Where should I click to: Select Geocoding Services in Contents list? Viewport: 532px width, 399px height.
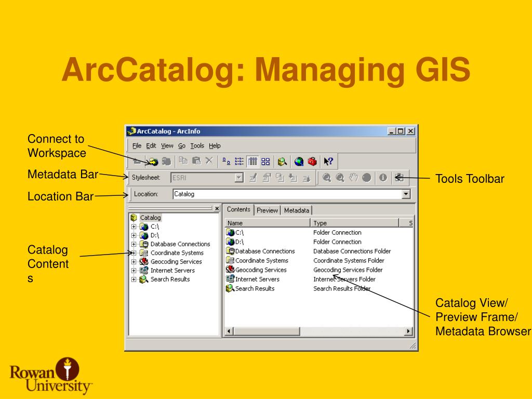(261, 270)
